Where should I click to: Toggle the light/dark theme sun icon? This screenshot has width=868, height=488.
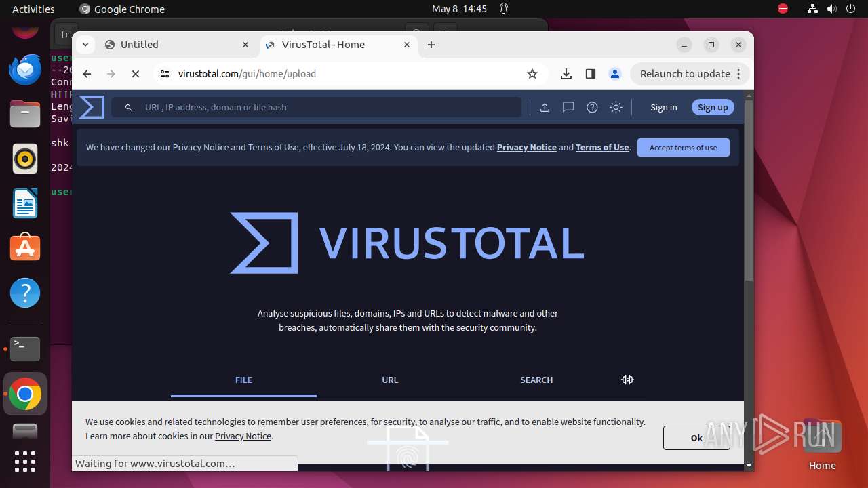616,107
